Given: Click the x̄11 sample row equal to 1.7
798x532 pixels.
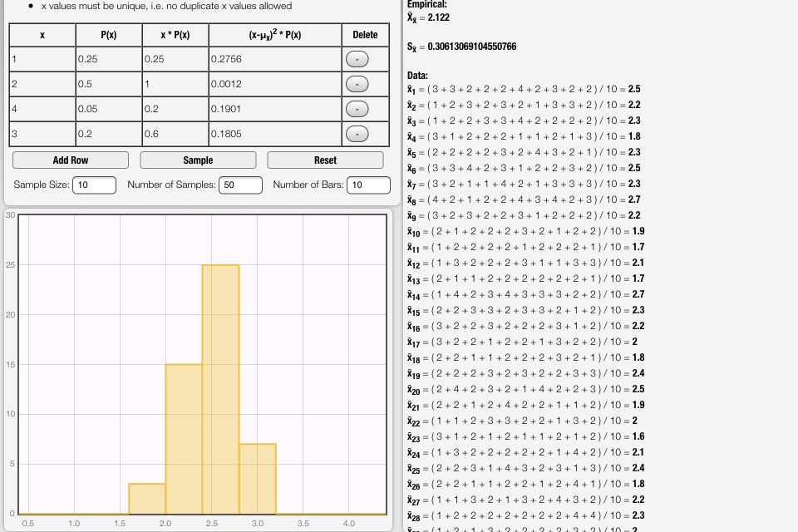Looking at the screenshot, I should (x=525, y=247).
